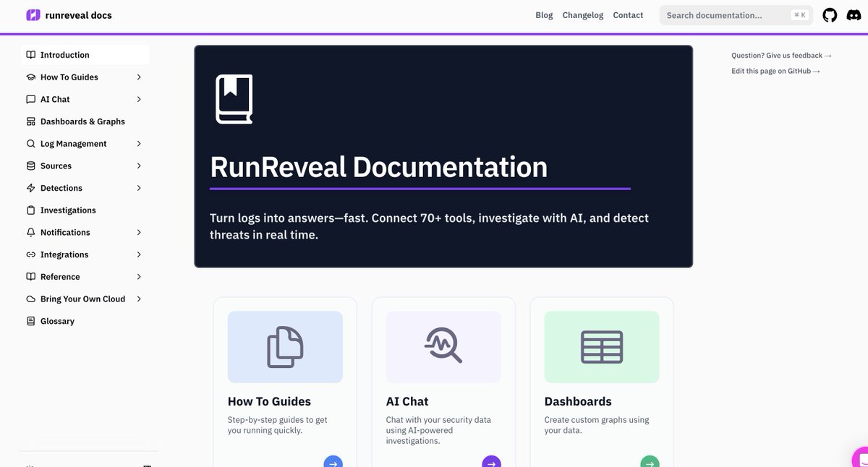Open the Blog link in header
The image size is (868, 467).
544,15
